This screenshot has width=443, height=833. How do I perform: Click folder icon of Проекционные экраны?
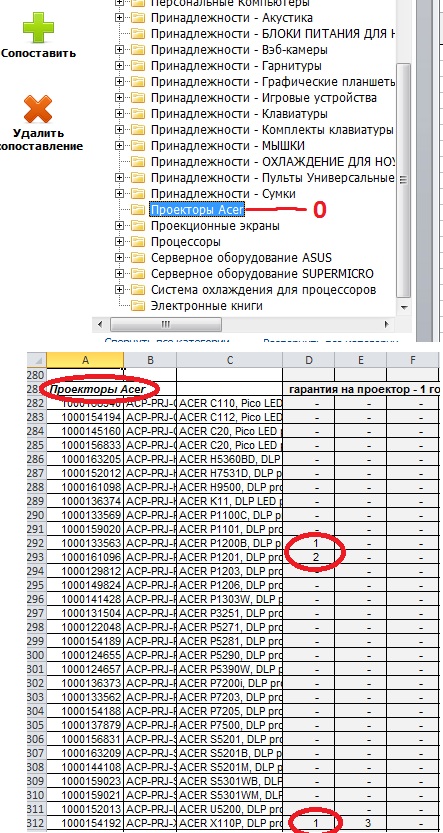[x=138, y=226]
